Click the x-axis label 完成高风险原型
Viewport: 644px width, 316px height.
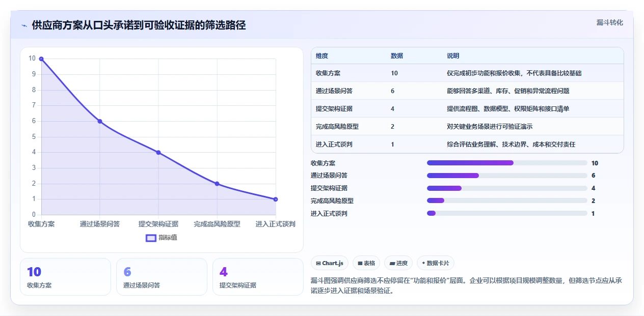pyautogui.click(x=217, y=224)
